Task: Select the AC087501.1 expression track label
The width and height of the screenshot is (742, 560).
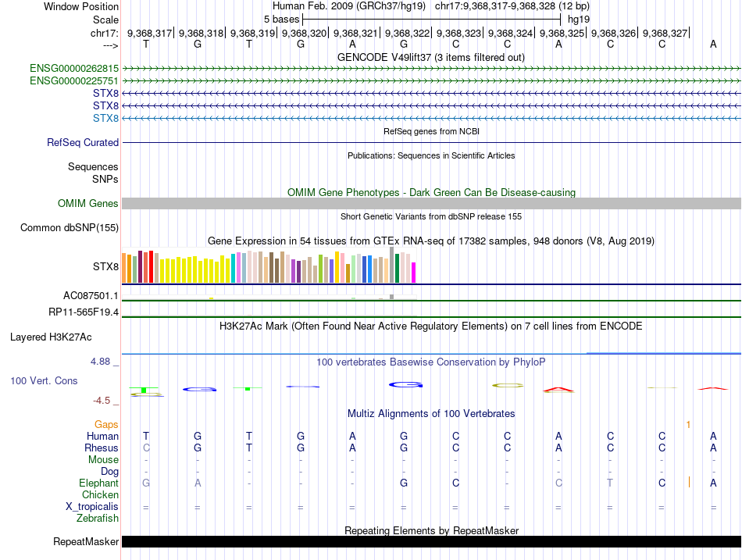Action: pyautogui.click(x=91, y=296)
